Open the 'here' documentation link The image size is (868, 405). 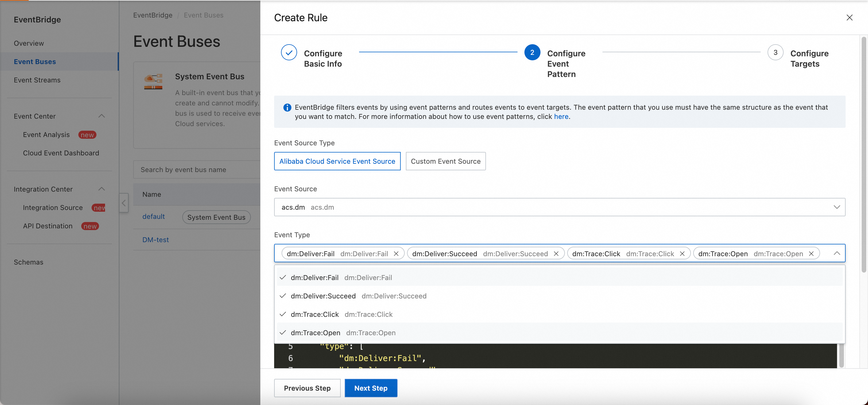coord(561,117)
